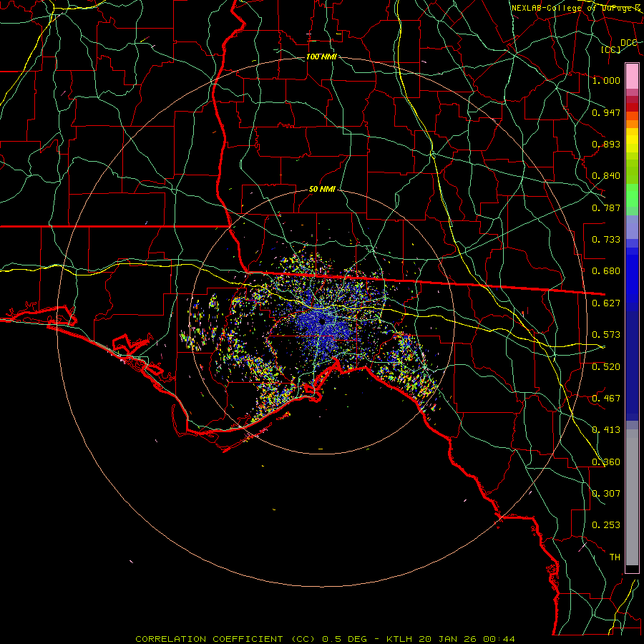Click the 0.253 color scale value

coord(606,525)
